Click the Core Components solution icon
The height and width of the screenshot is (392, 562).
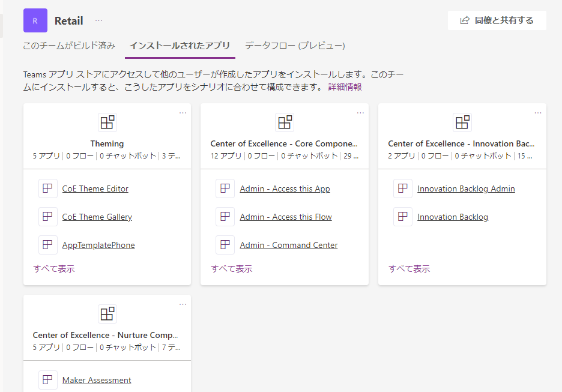point(285,122)
